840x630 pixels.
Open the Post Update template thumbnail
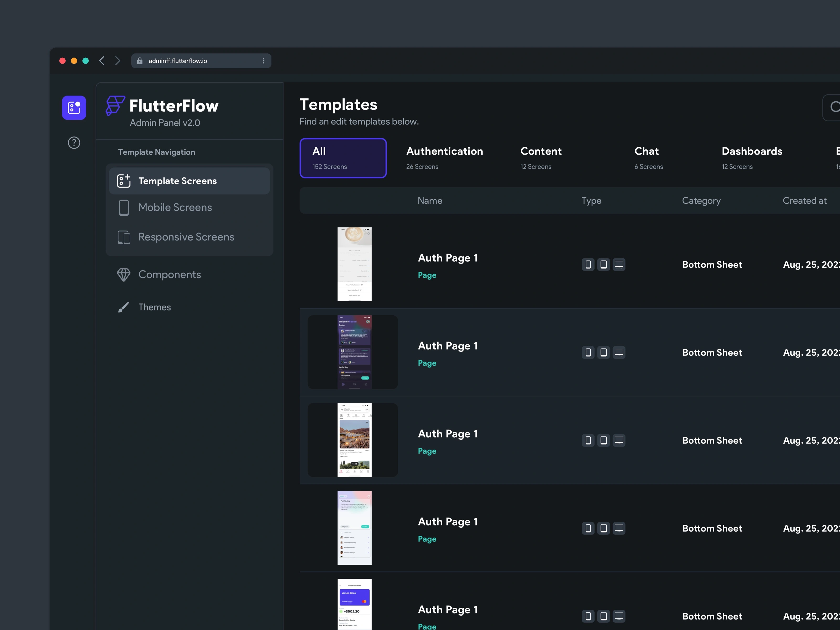tap(354, 528)
